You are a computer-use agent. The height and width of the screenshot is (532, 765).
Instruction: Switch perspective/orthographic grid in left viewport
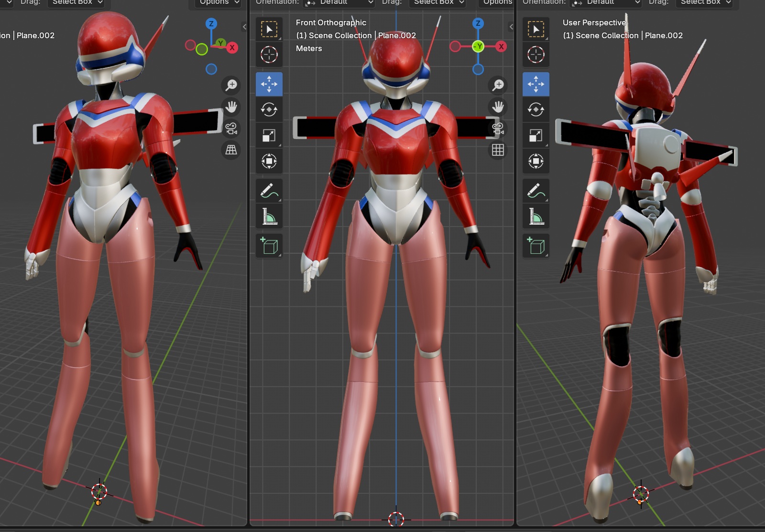point(231,150)
